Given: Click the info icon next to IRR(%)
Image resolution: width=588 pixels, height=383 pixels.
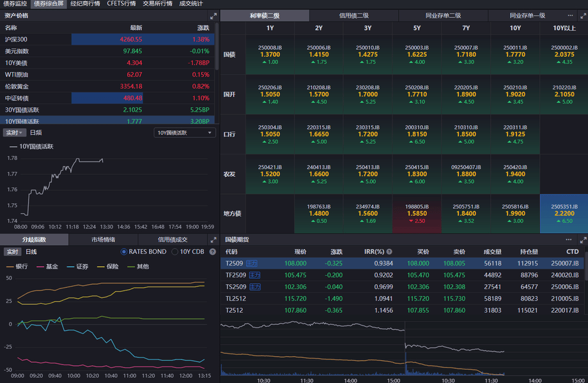Looking at the screenshot, I should point(389,252).
